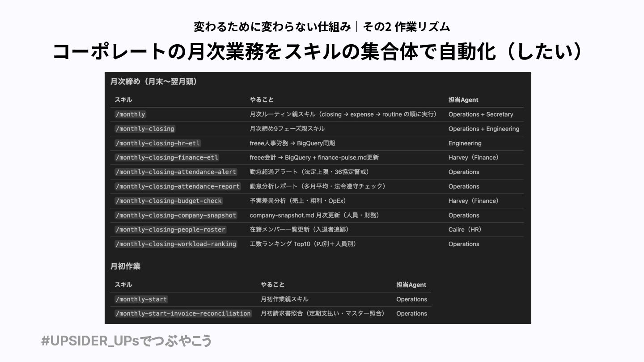This screenshot has height=362, width=644.
Task: Select Harvey（Finance） in the finance-etl row
Action: point(474,158)
